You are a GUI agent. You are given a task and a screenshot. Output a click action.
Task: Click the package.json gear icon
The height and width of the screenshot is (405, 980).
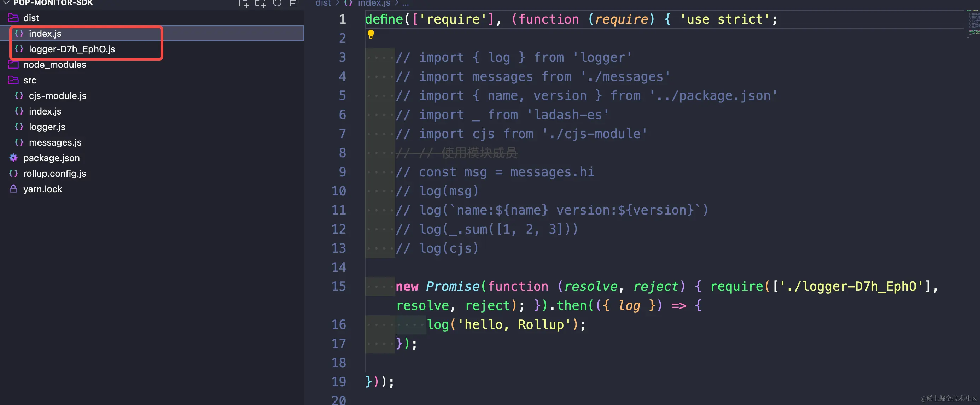13,158
